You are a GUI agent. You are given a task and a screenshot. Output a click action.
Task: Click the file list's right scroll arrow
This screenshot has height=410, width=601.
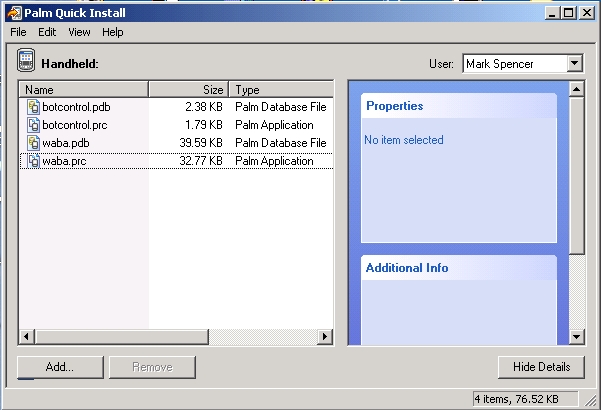[x=325, y=337]
